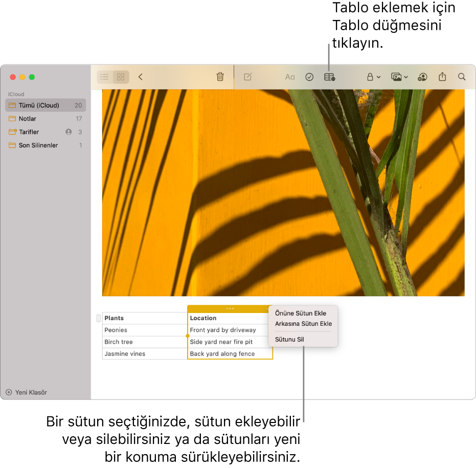476x468 pixels.
Task: Delete the note with the trash icon
Action: click(x=220, y=77)
